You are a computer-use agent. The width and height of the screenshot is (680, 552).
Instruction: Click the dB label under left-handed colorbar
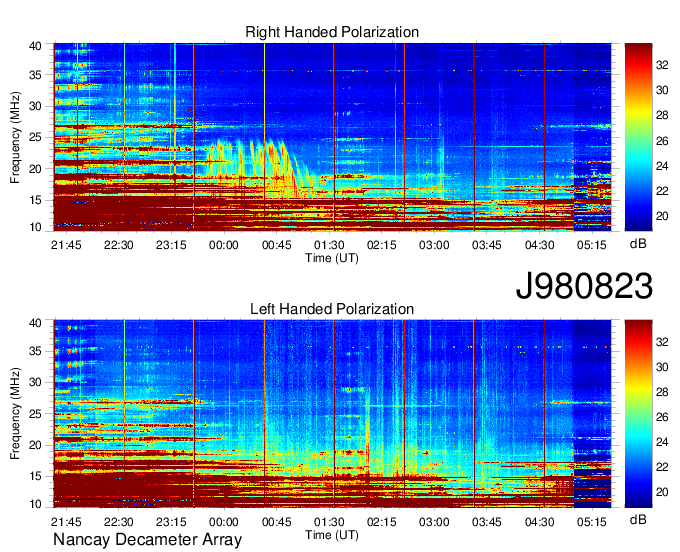coord(638,520)
